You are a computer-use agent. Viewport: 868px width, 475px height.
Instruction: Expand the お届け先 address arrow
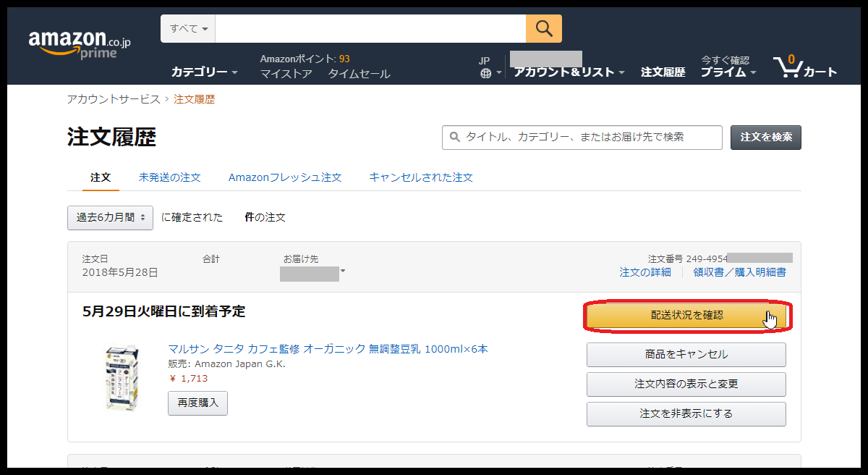[343, 272]
